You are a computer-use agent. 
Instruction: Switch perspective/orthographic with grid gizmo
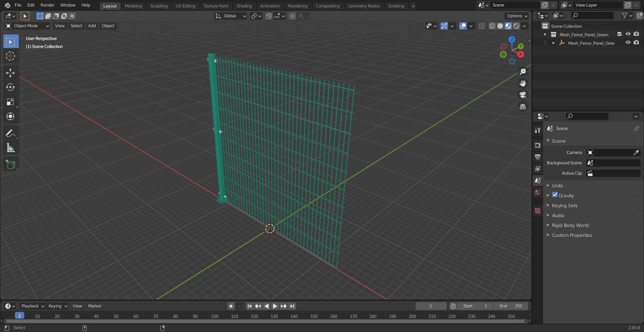click(522, 107)
